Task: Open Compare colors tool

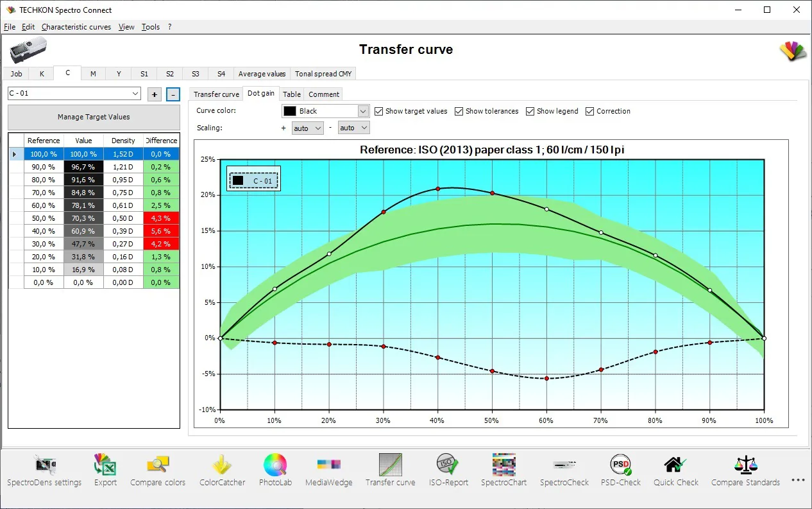Action: coord(158,465)
